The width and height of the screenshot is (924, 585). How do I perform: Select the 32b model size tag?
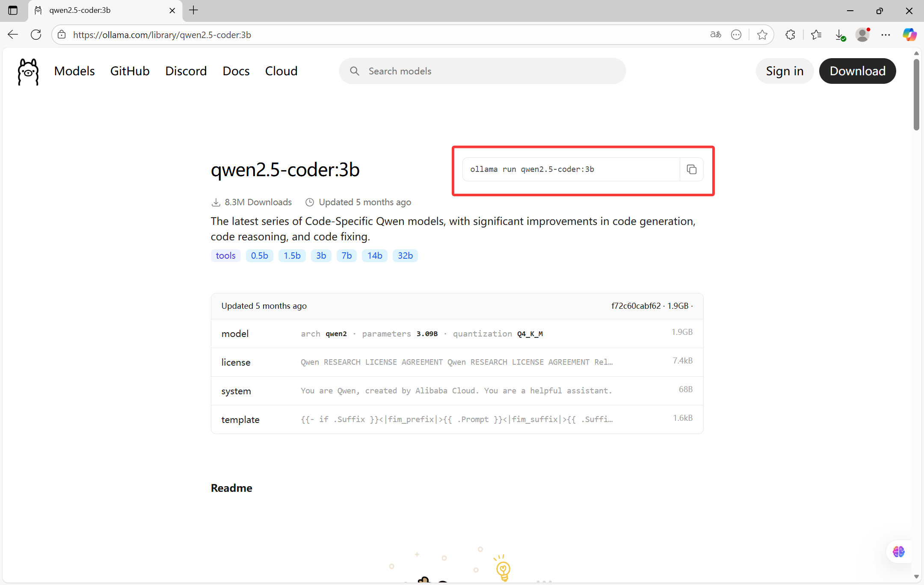[406, 256]
